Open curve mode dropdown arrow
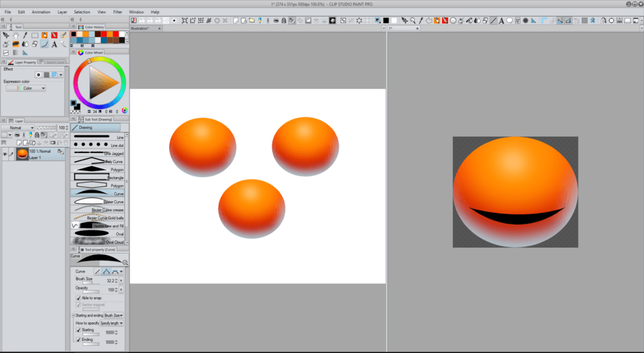This screenshot has height=353, width=644. (121, 272)
